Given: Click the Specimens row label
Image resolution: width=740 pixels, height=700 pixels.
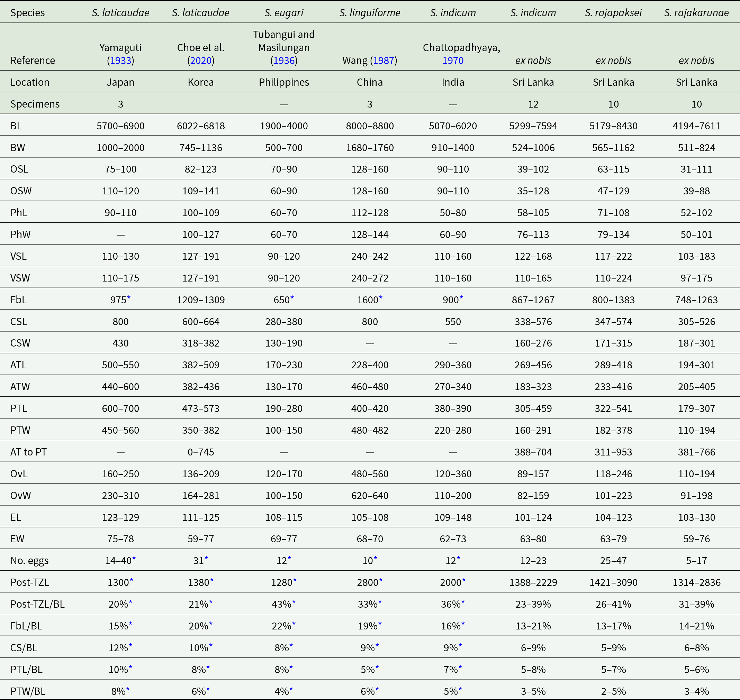Looking at the screenshot, I should (x=35, y=104).
